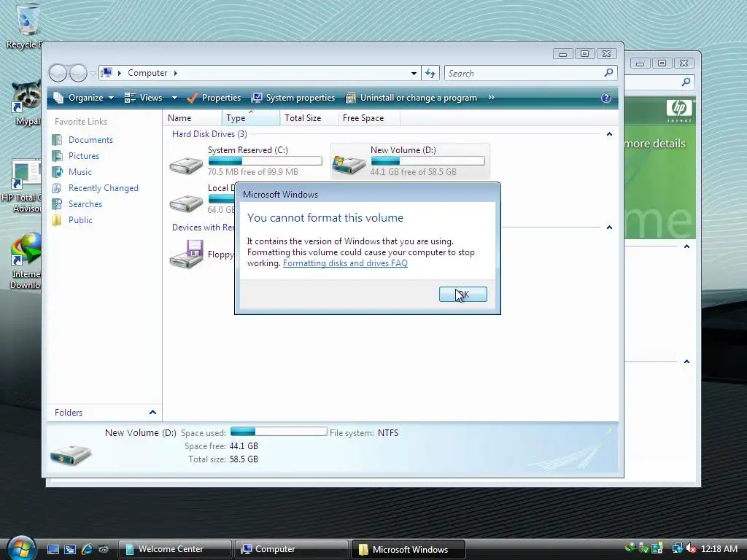Image resolution: width=747 pixels, height=560 pixels.
Task: Select the System Reserved (C:) drive icon
Action: (x=186, y=164)
